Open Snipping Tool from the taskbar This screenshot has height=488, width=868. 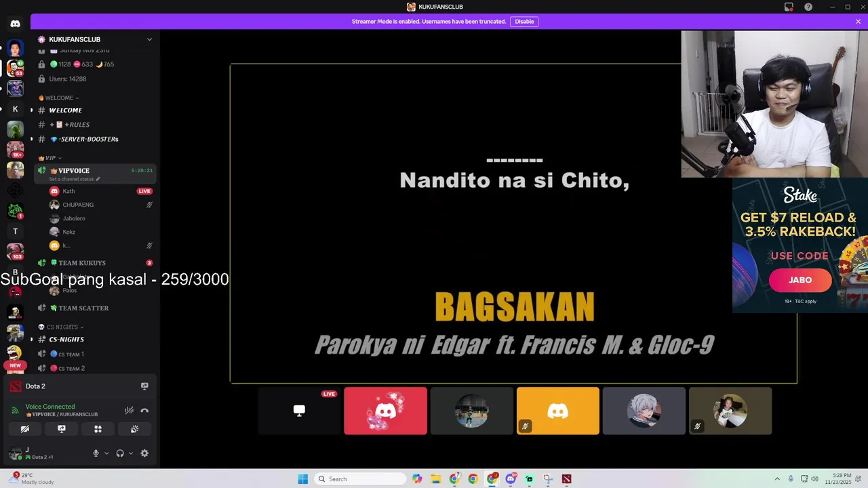click(548, 479)
